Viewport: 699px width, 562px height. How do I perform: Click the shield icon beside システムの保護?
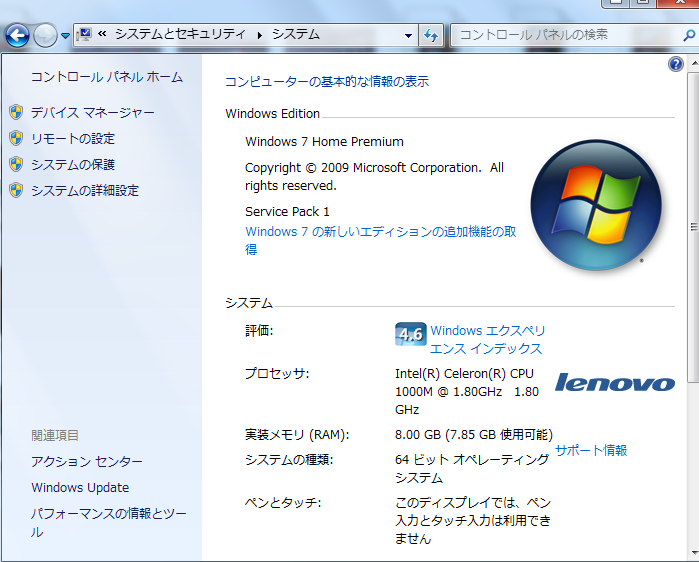point(15,164)
